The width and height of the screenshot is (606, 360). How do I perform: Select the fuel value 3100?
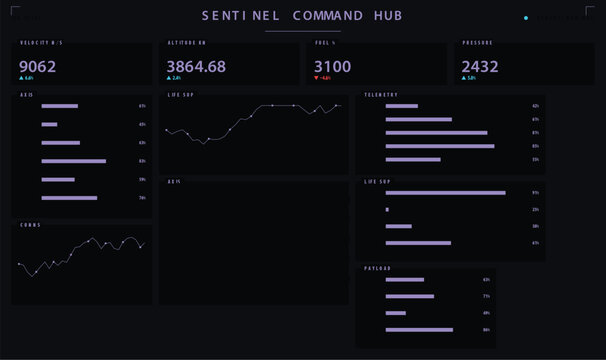click(x=332, y=67)
